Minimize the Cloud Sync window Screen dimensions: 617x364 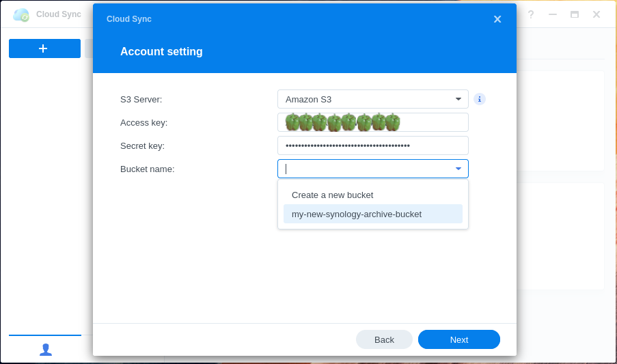click(552, 14)
